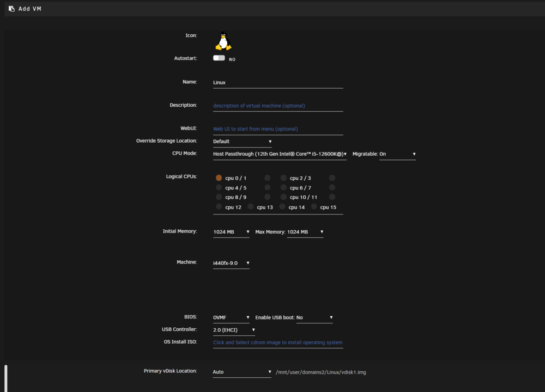Click the 'Primary vDisk Location:' label
Viewport: 545px width, 392px height.
[170, 371]
